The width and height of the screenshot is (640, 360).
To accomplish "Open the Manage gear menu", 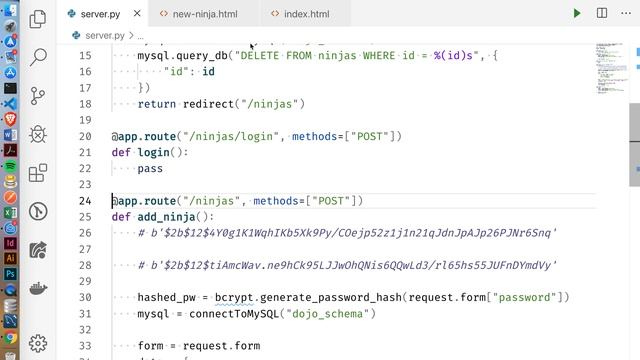I will tap(38, 344).
